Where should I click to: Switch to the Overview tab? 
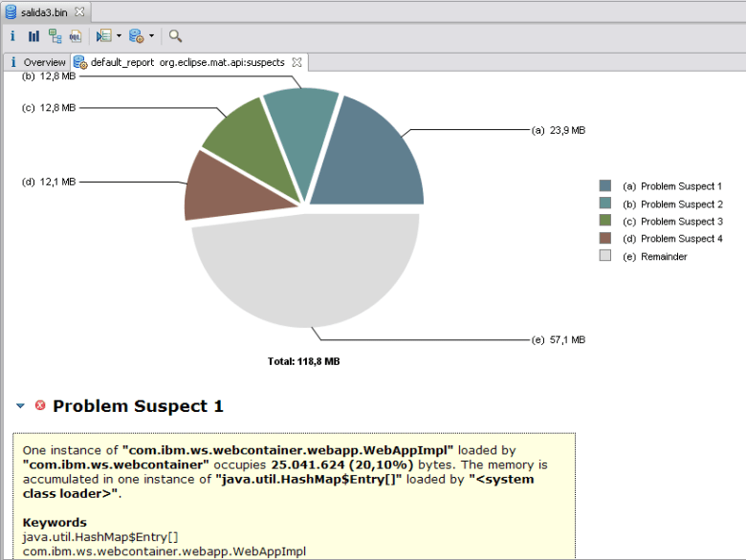pos(37,62)
